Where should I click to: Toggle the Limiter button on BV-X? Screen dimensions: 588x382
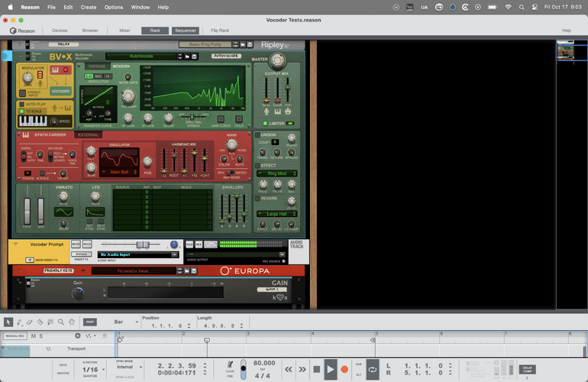(266, 123)
